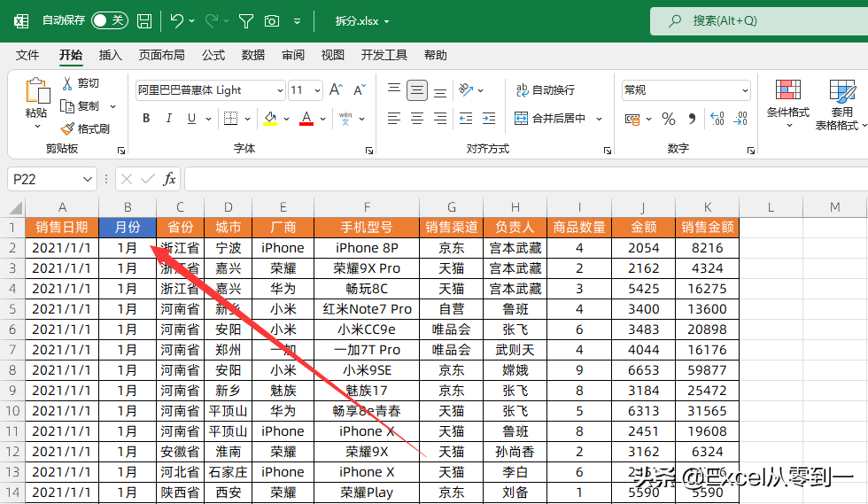Open the 套用表格格式 table format menu
The image size is (868, 504).
click(x=841, y=105)
